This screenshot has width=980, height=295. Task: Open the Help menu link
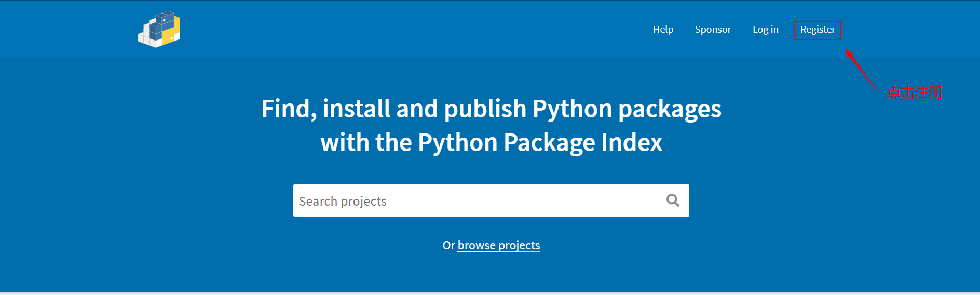(x=663, y=30)
